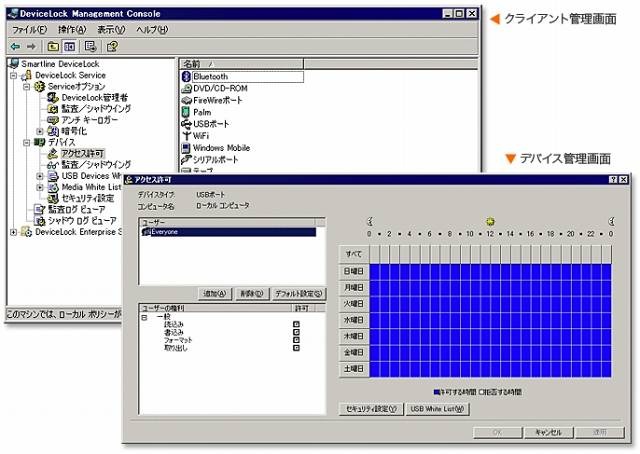640x454 pixels.
Task: Toggle the 読込み permission checkbox
Action: coord(296,324)
